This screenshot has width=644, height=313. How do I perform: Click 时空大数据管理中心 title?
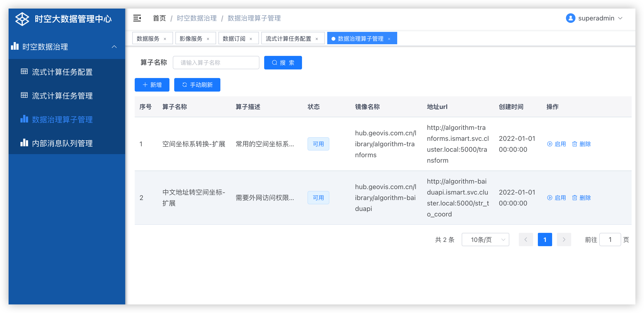pos(73,19)
